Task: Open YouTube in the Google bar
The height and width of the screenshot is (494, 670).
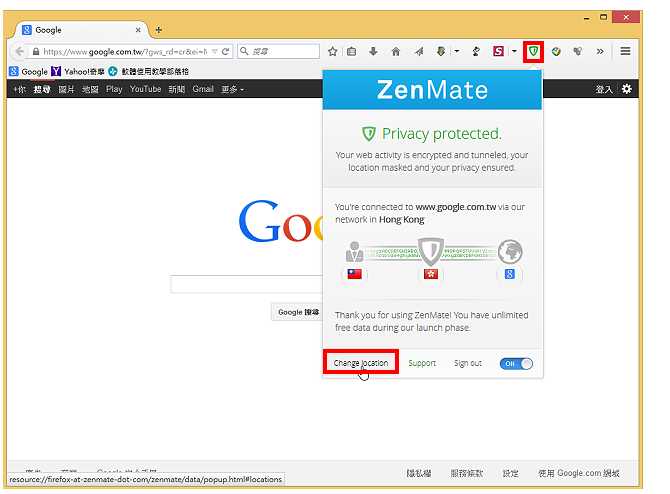Action: click(x=145, y=89)
